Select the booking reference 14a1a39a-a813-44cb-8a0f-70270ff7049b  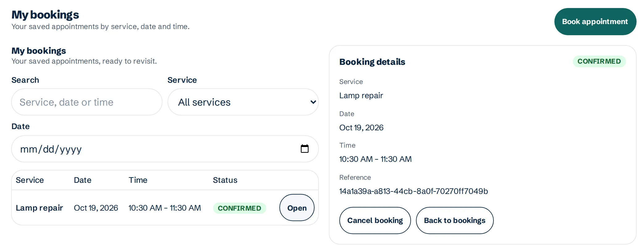[413, 191]
